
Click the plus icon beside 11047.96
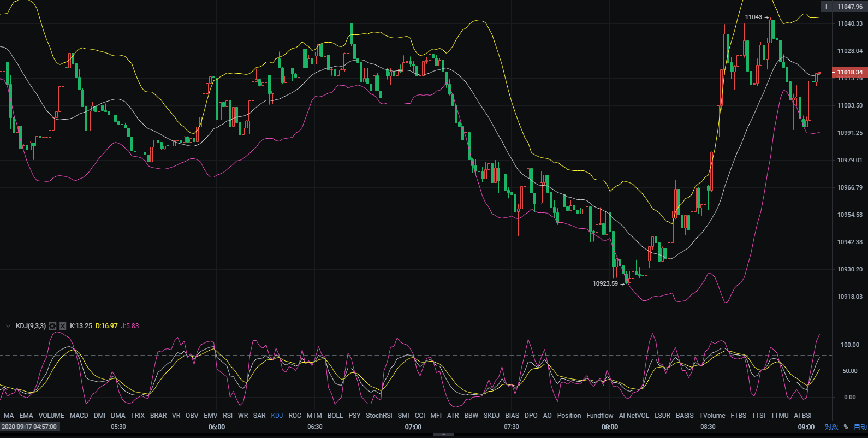pos(827,7)
